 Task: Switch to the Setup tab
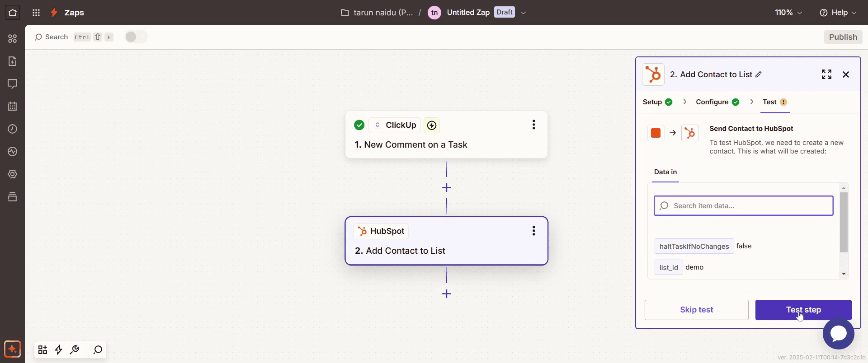(x=657, y=102)
